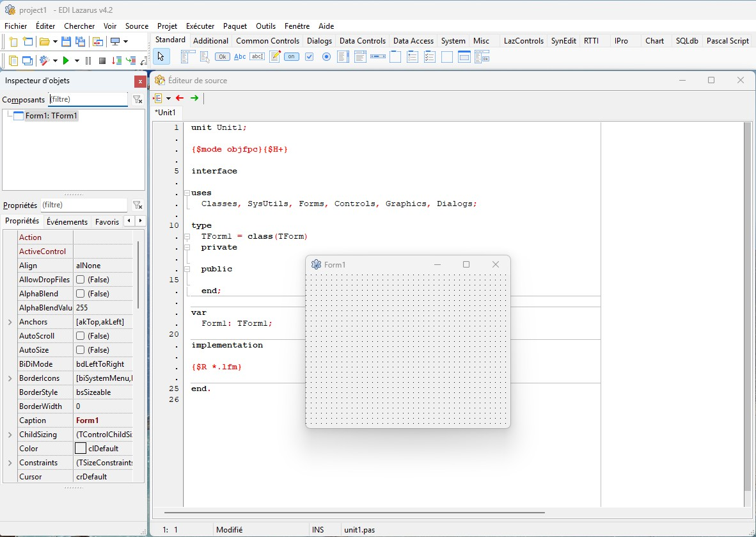Click the red jump-back arrow in editor
The image size is (756, 537).
pos(180,98)
